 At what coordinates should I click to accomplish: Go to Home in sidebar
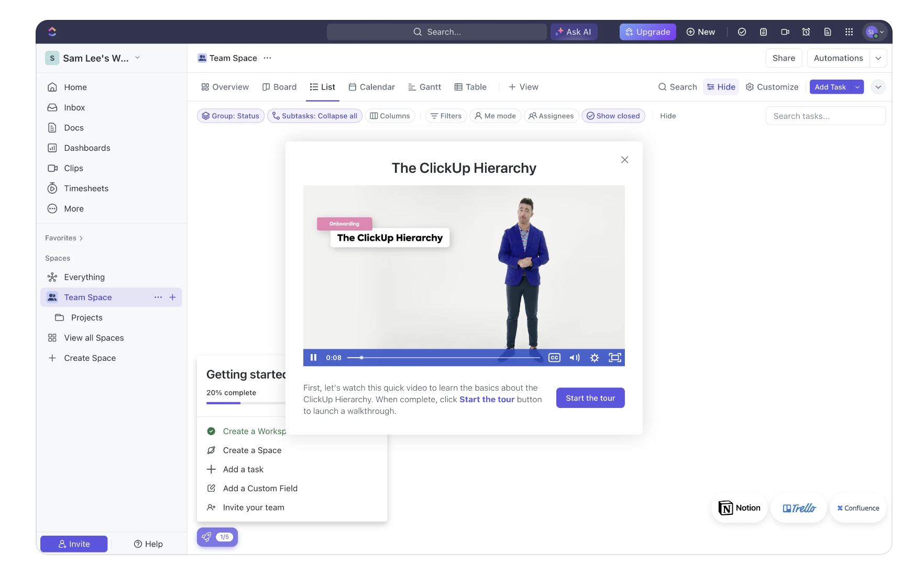pyautogui.click(x=75, y=87)
